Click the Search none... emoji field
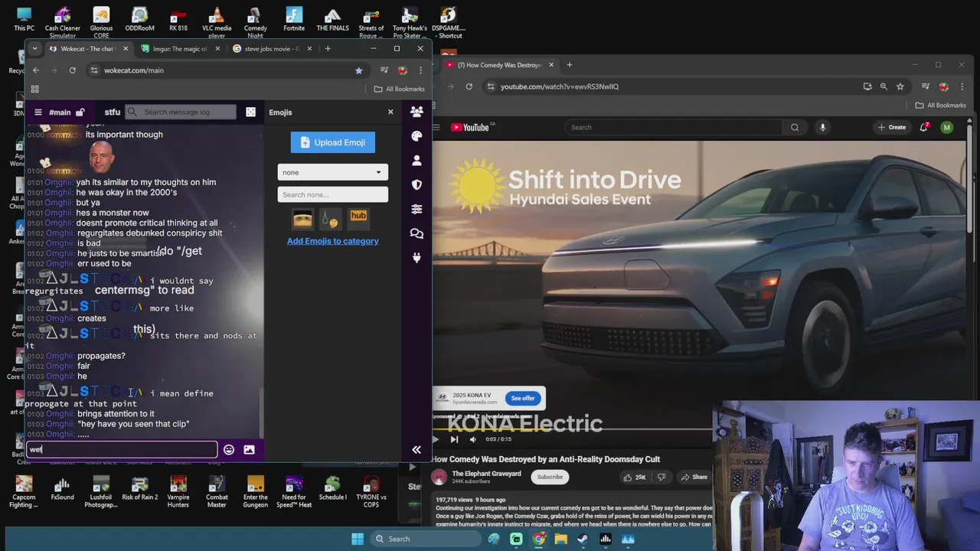This screenshot has height=551, width=980. click(x=332, y=194)
